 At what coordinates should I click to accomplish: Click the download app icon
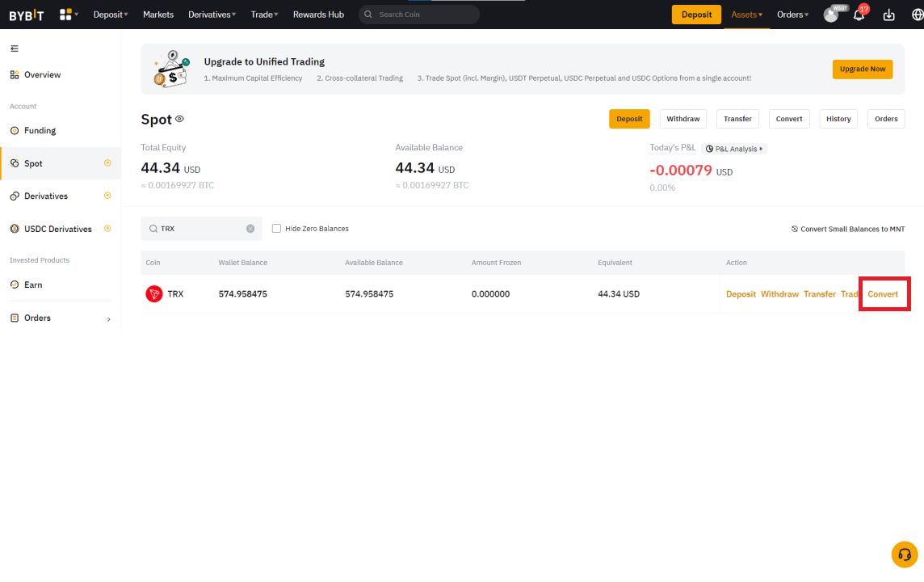click(x=888, y=15)
